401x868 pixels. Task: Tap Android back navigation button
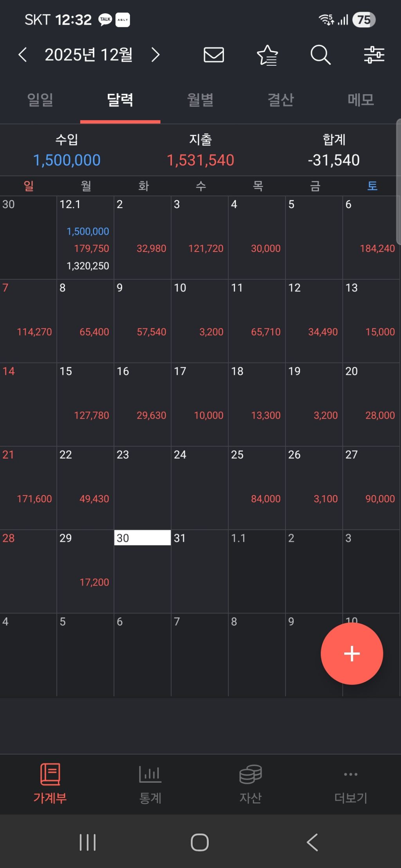[312, 842]
